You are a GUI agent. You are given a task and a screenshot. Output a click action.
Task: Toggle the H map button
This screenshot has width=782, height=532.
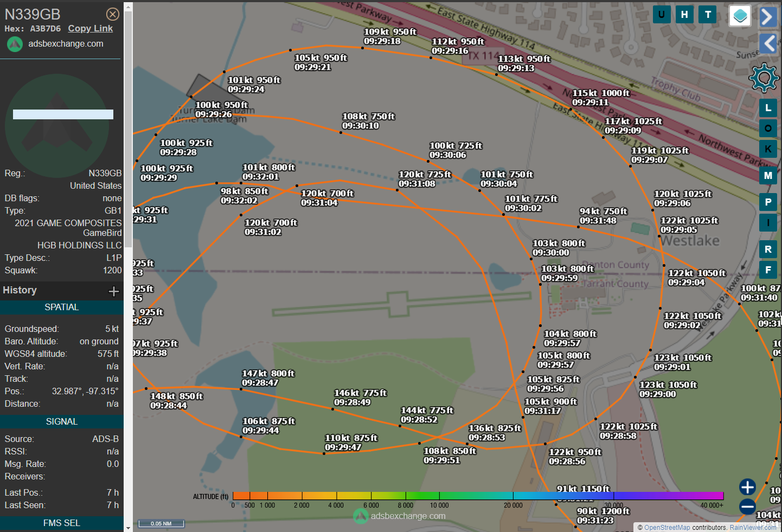pos(684,15)
